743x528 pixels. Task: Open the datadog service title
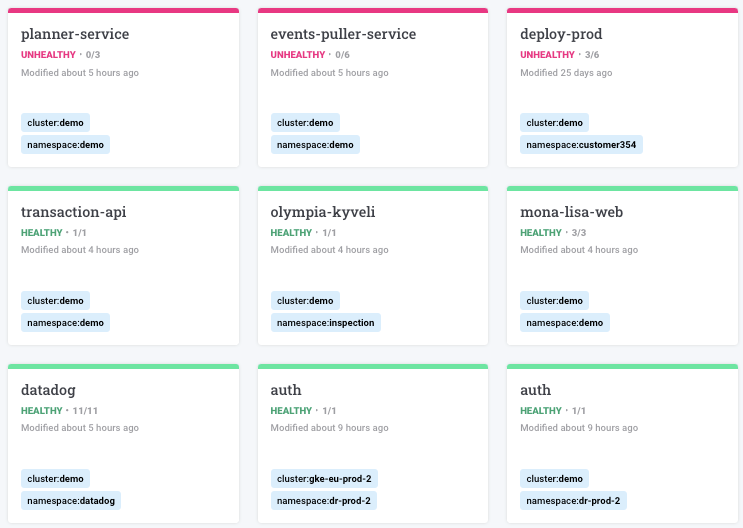tap(48, 390)
